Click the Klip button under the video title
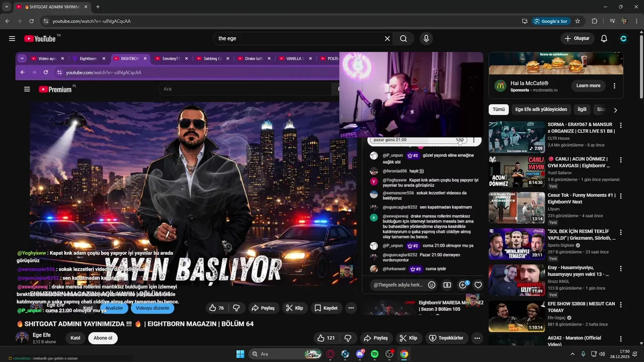Screen dimensions: 644x362 tap(409, 338)
